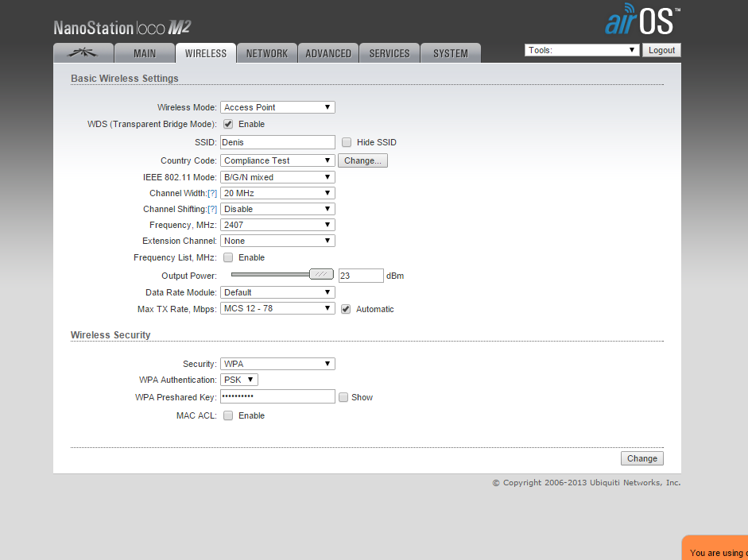The image size is (748, 560).
Task: Expand the Extension Channel dropdown
Action: [277, 241]
